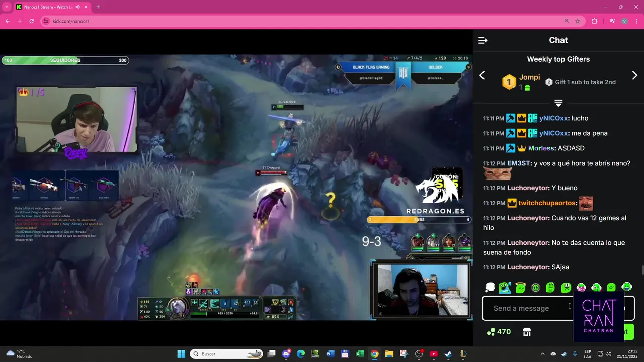Open the channel points shop icon

tap(527, 332)
